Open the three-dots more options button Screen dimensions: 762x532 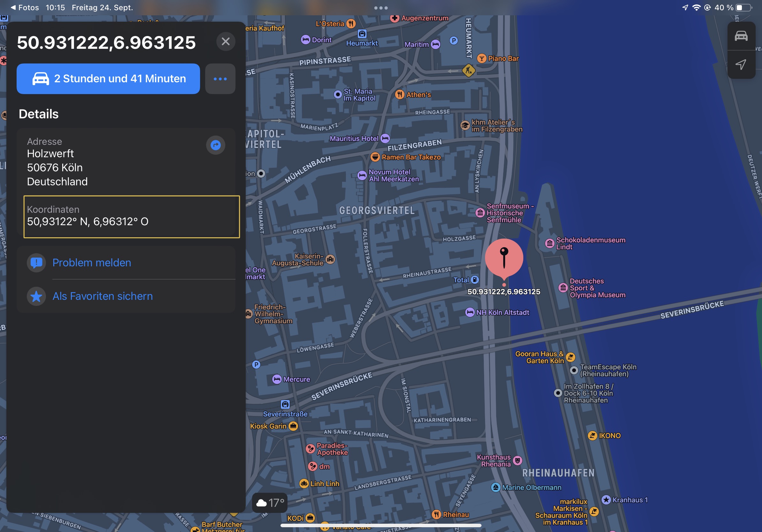tap(220, 78)
